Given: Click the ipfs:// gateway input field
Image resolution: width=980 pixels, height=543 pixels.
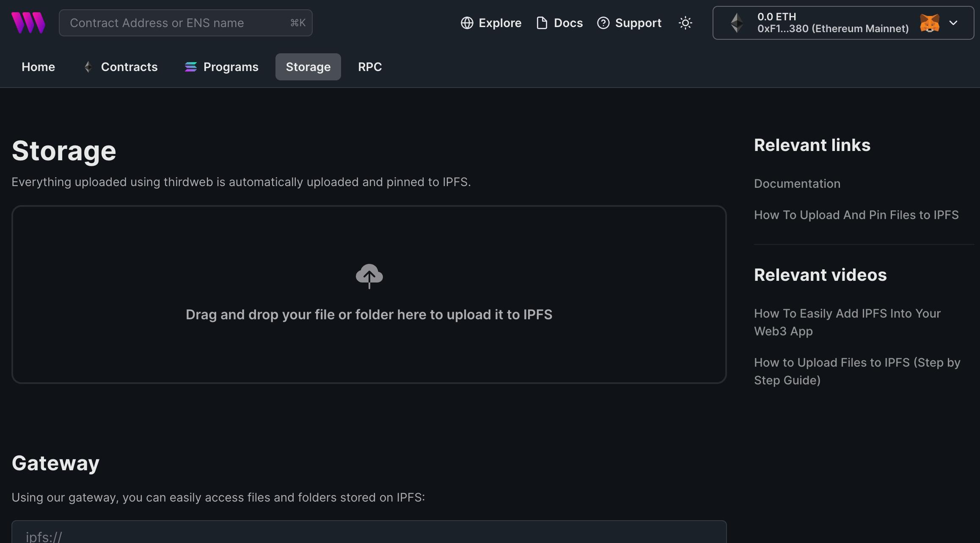Looking at the screenshot, I should (368, 535).
